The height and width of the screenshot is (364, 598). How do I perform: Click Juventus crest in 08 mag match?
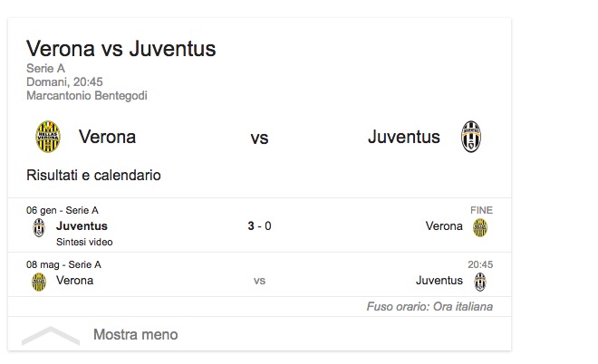(480, 282)
